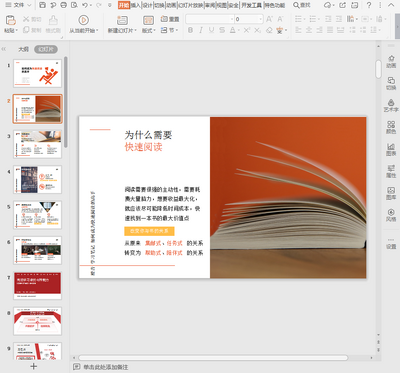
Task: Open Color (颜色) side panel
Action: [x=391, y=127]
